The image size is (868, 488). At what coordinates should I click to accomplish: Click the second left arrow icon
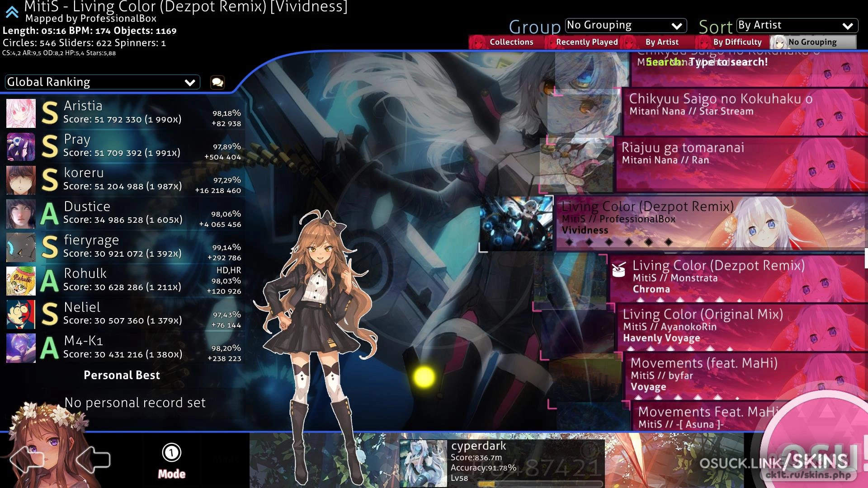93,460
